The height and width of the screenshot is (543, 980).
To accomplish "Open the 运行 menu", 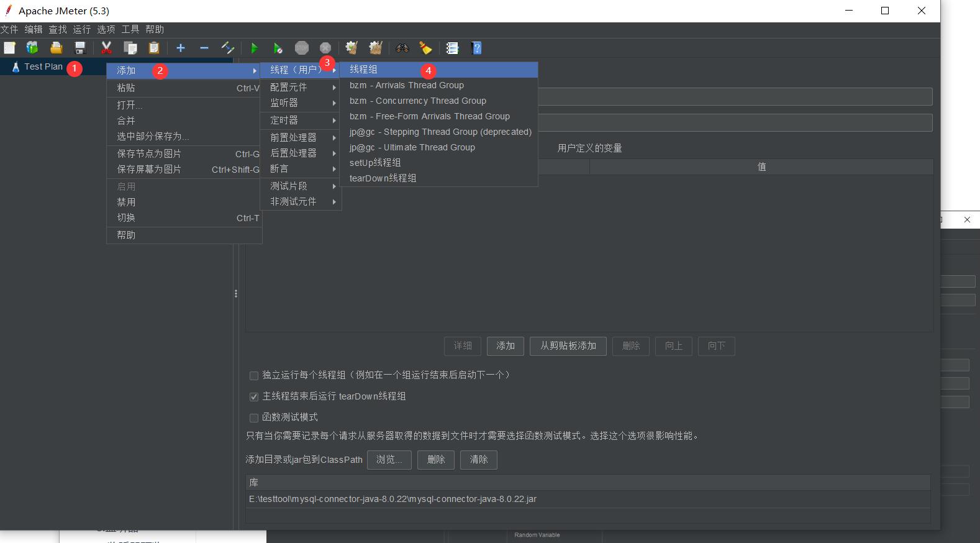I will pos(82,29).
